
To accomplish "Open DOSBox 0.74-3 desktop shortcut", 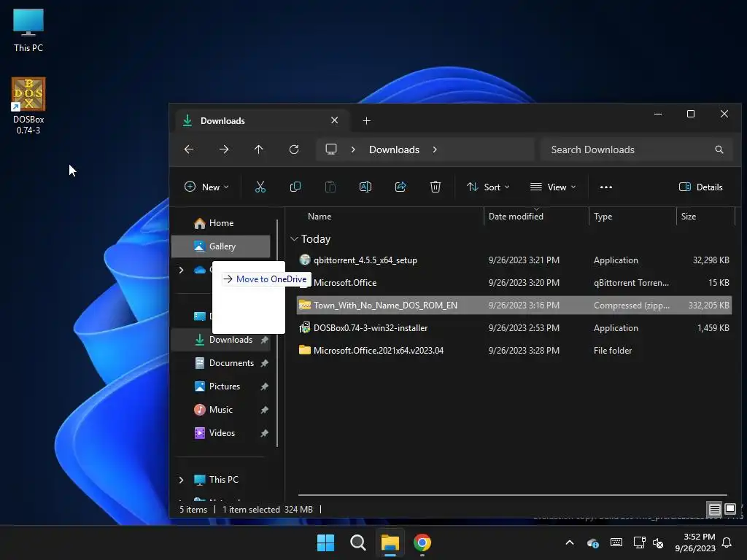I will point(28,106).
